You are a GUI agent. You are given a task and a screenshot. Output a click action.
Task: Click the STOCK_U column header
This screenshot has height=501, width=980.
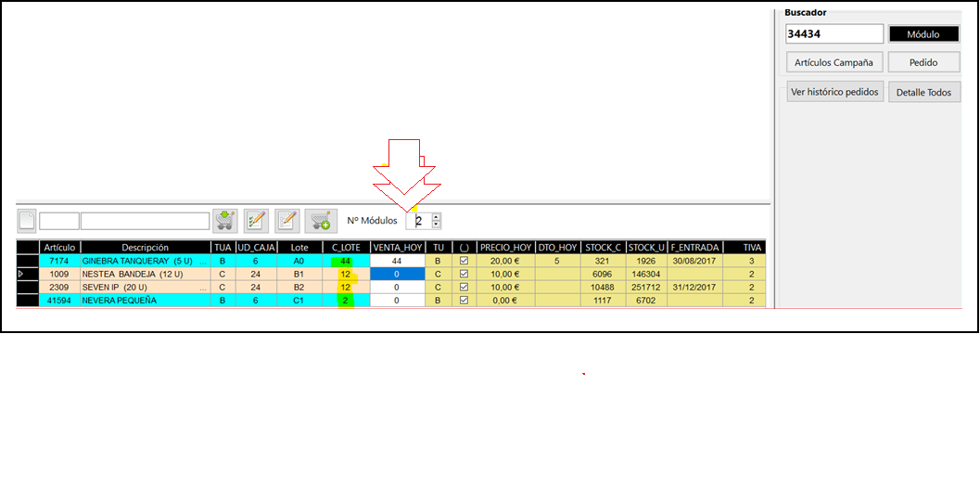click(x=646, y=247)
